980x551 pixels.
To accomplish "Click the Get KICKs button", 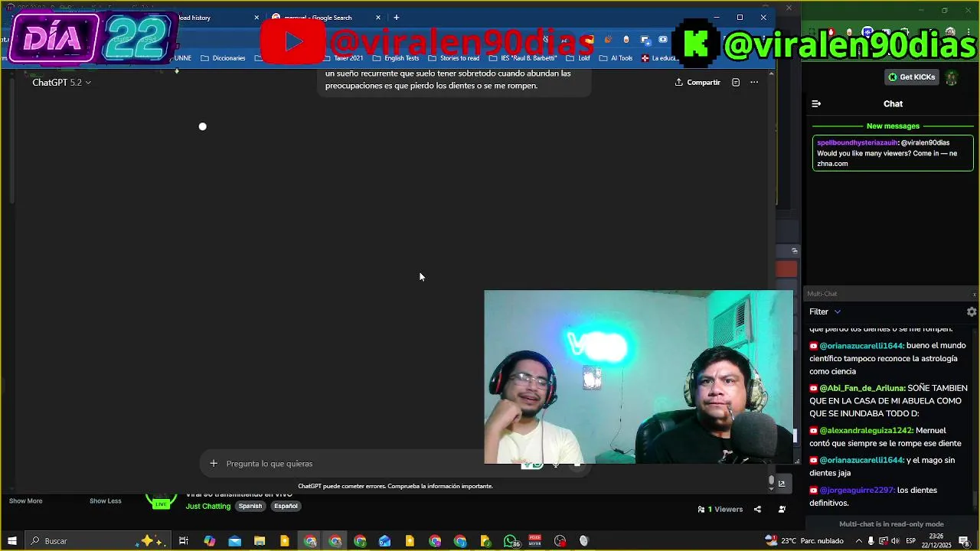I will pos(911,77).
